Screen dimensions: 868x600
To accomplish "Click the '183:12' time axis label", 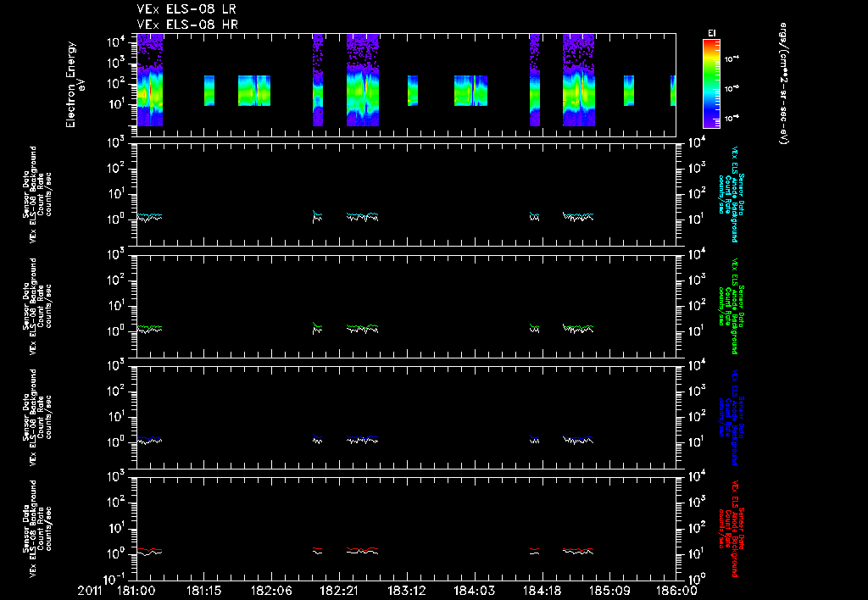I will point(406,591).
